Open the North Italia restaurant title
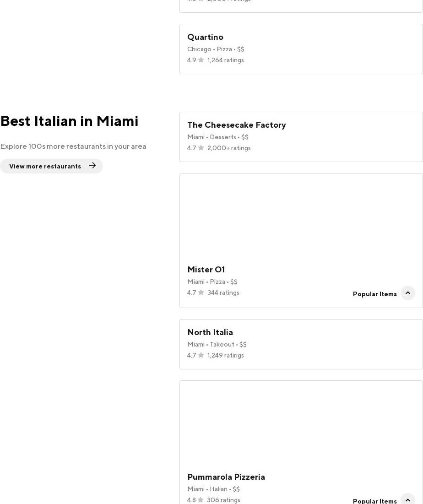 point(210,332)
